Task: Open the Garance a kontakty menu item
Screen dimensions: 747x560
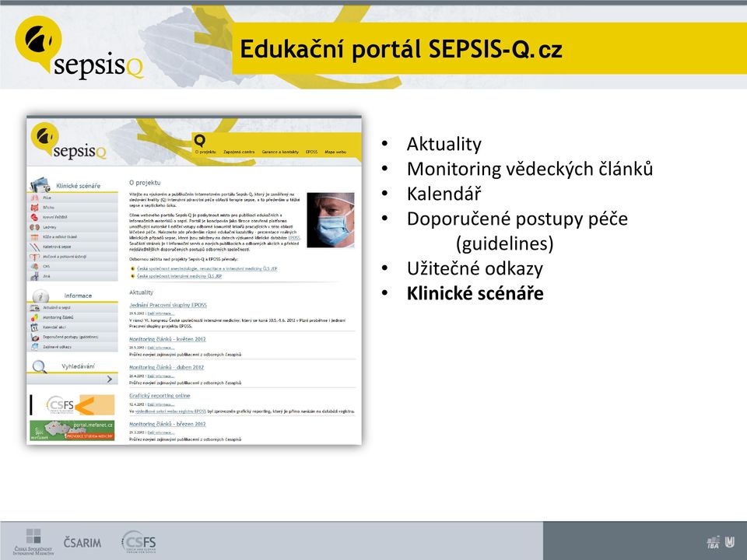Action: (280, 152)
